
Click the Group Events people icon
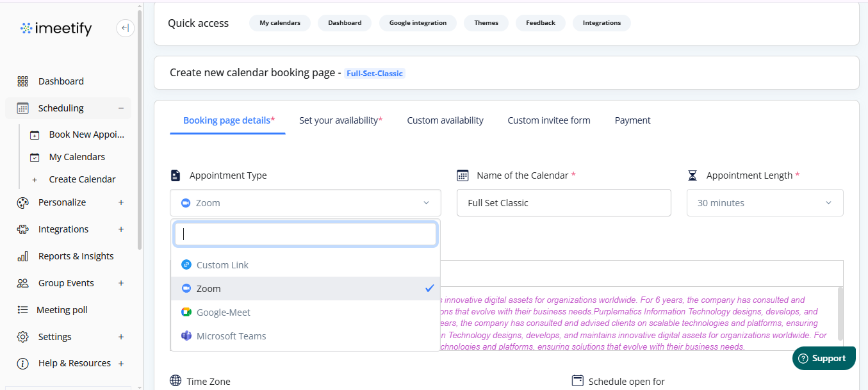[23, 283]
